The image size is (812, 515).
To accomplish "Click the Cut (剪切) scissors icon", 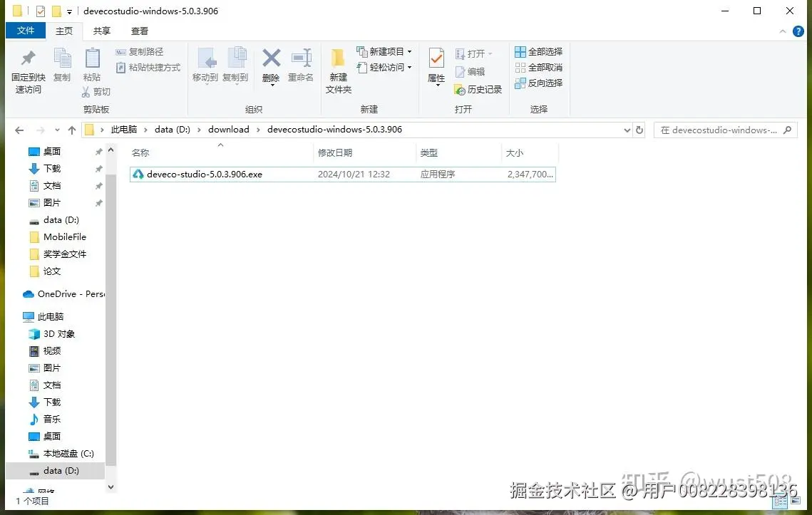I will [86, 92].
